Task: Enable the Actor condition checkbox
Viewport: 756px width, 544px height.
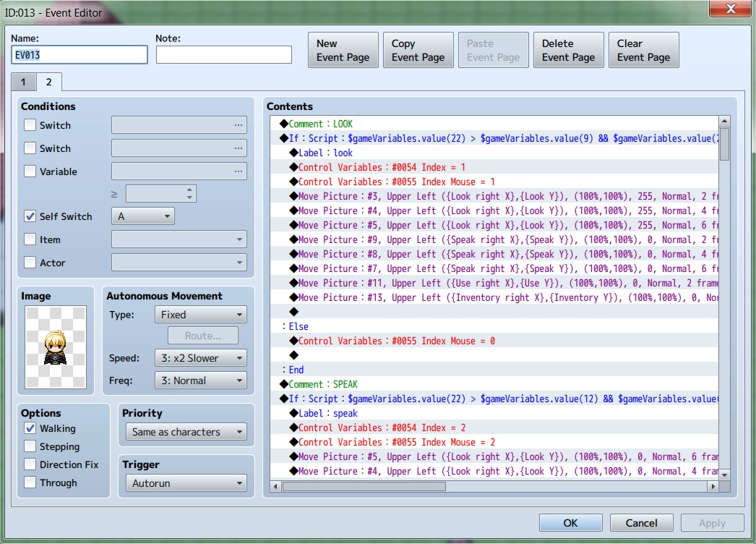Action: click(30, 263)
